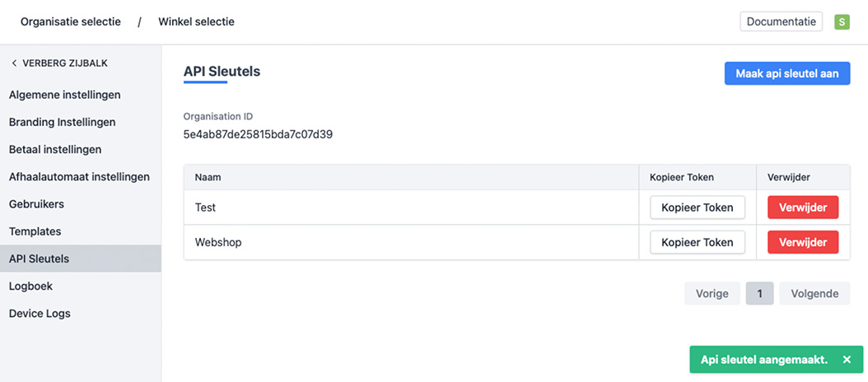
Task: Navigate to Gebruikers
Action: 36,204
